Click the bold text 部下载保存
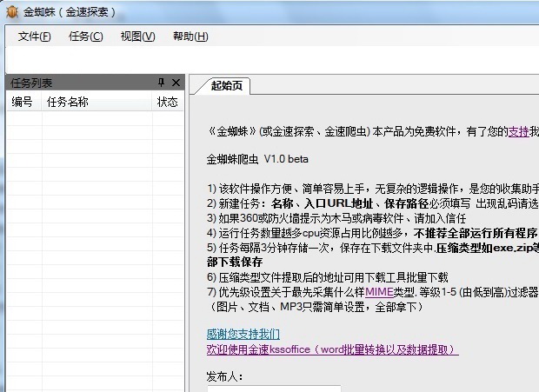Image resolution: width=539 pixels, height=392 pixels. pyautogui.click(x=235, y=262)
